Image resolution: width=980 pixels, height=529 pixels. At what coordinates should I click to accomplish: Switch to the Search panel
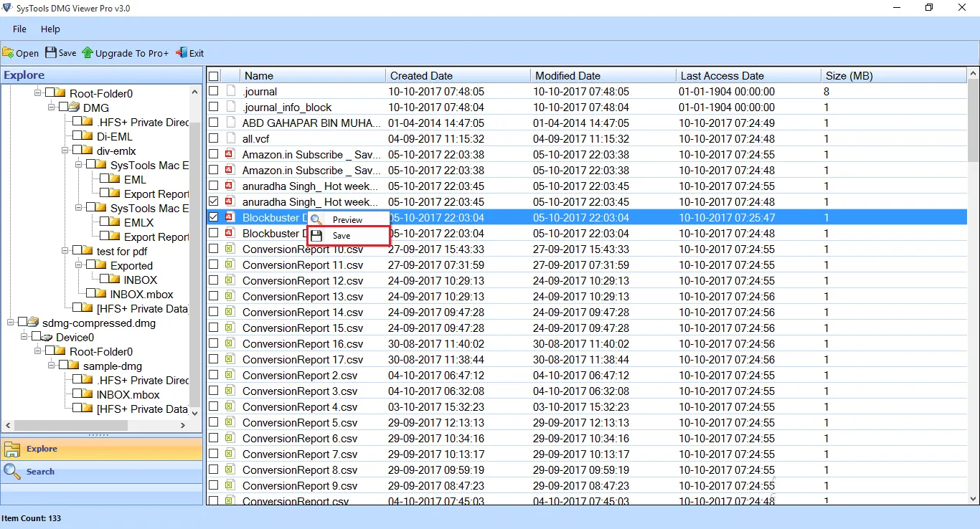39,472
